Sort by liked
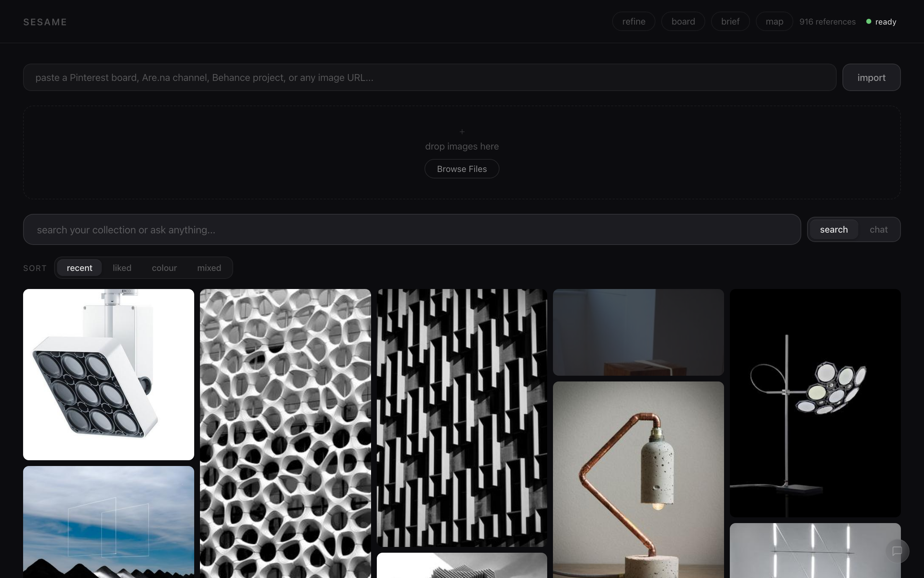 (122, 268)
